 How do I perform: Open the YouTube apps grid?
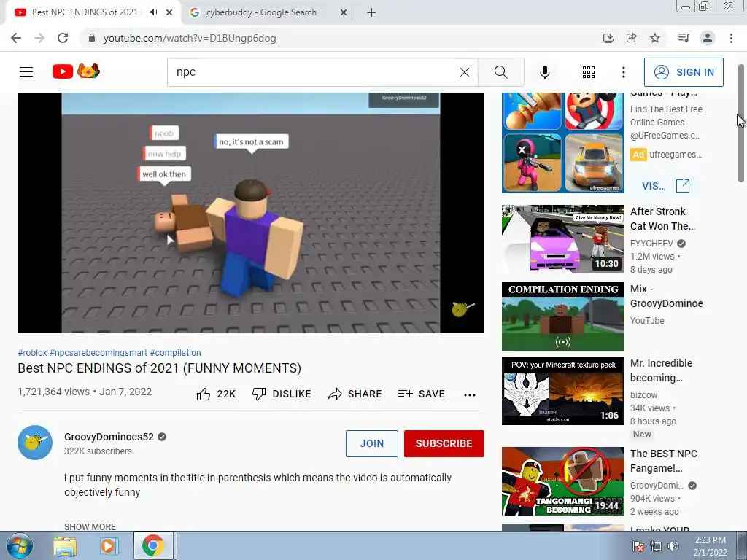click(589, 72)
